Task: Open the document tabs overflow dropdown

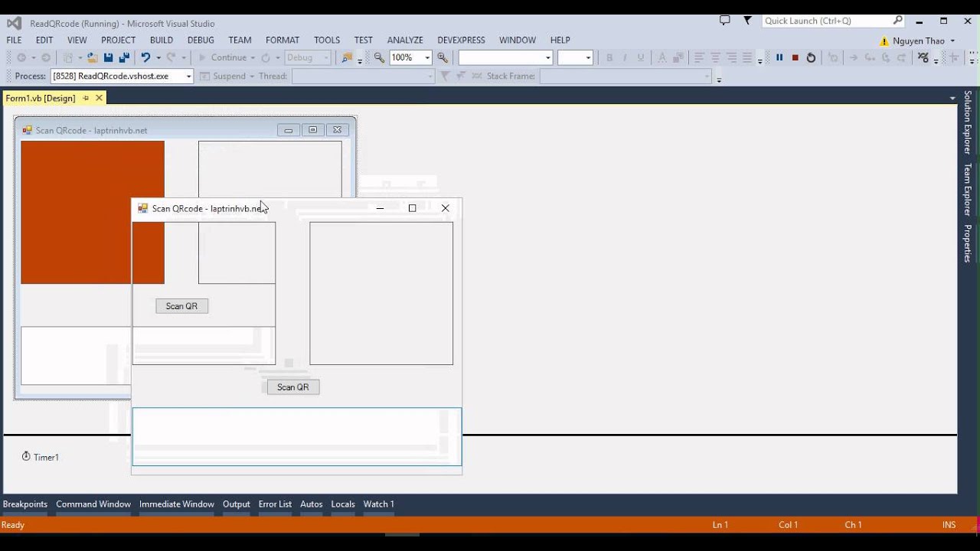Action: (x=952, y=98)
